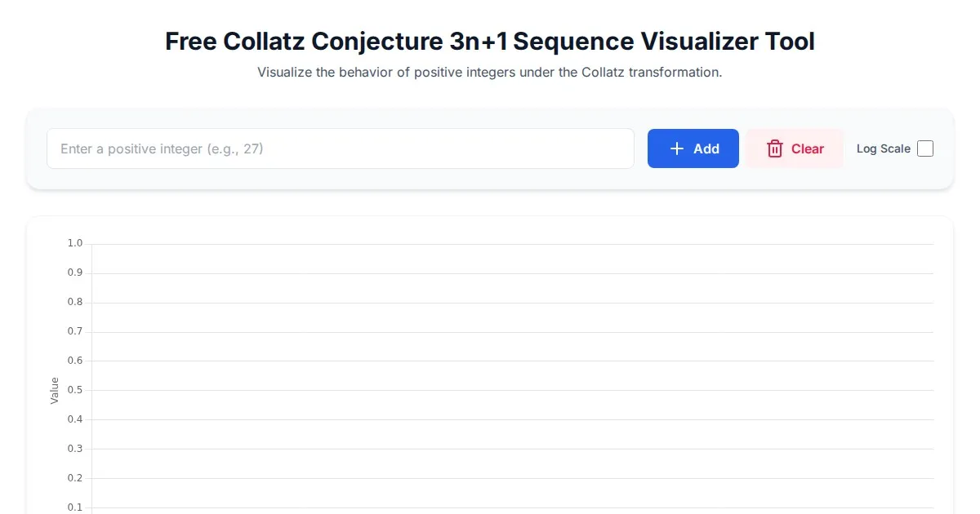The image size is (980, 514).
Task: Click the empty chart plot area
Action: [512, 375]
